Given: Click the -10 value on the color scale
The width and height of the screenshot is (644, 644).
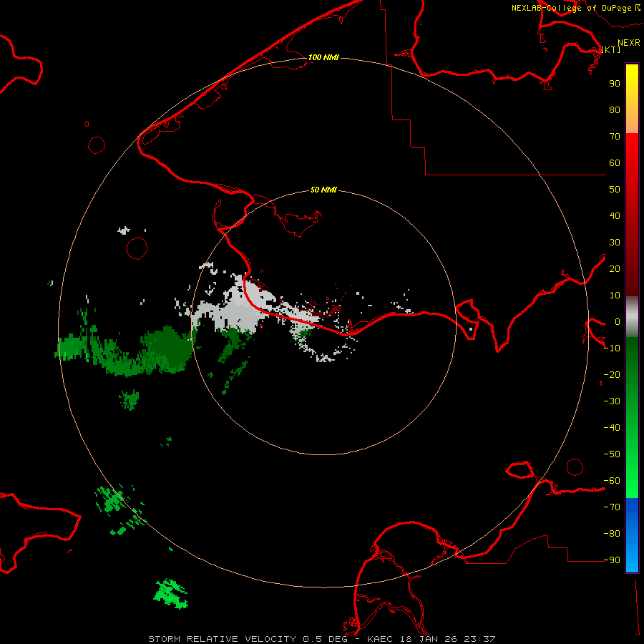Looking at the screenshot, I should [x=612, y=348].
